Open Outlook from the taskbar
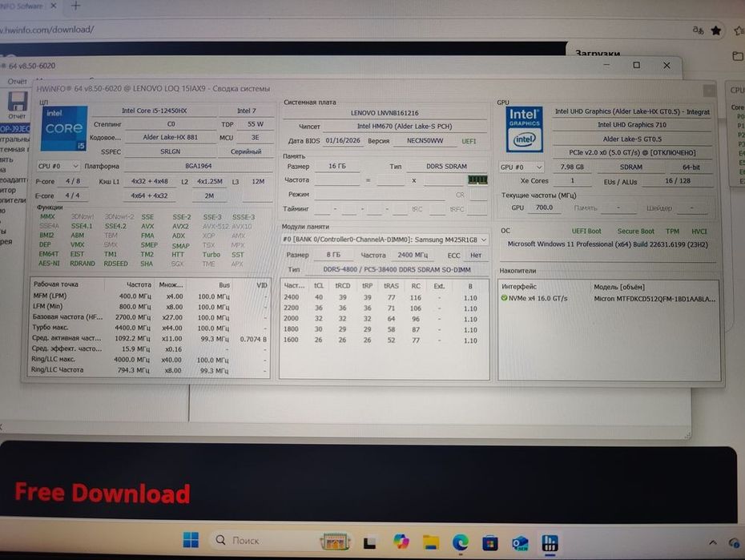The height and width of the screenshot is (560, 745). pyautogui.click(x=520, y=543)
